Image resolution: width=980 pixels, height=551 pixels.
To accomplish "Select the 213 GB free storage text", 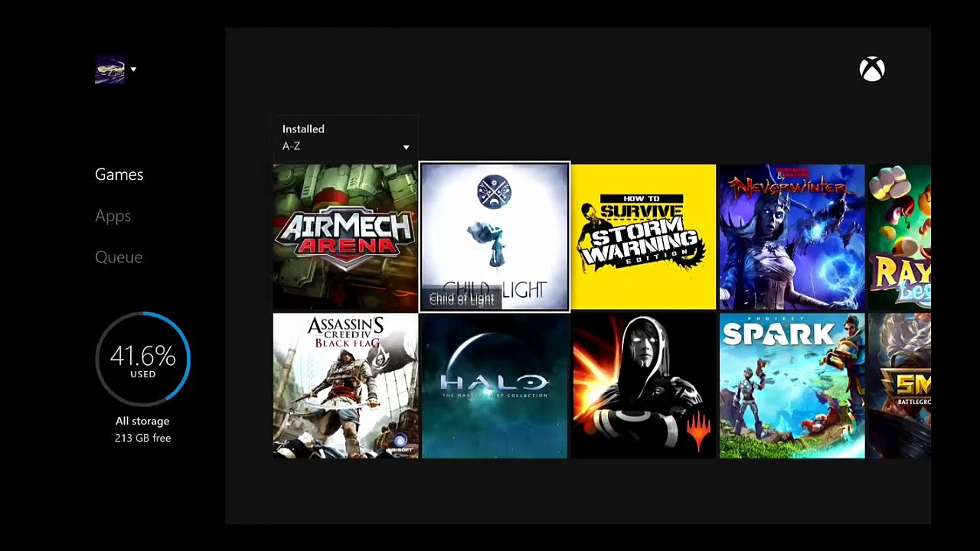I will 143,438.
